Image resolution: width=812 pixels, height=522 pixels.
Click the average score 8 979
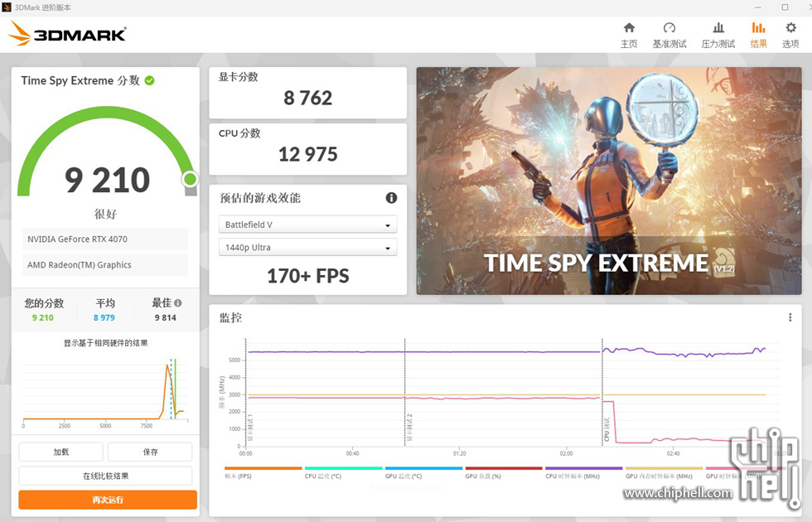point(104,317)
